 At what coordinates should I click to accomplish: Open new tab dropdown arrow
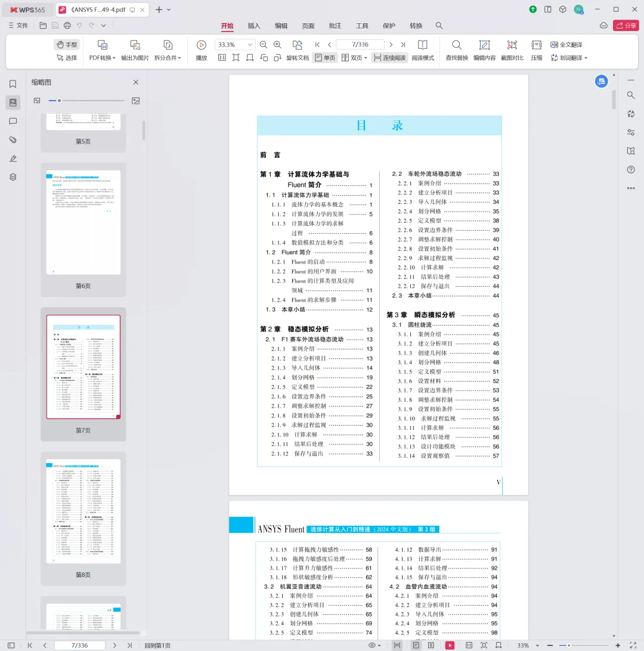coord(169,10)
